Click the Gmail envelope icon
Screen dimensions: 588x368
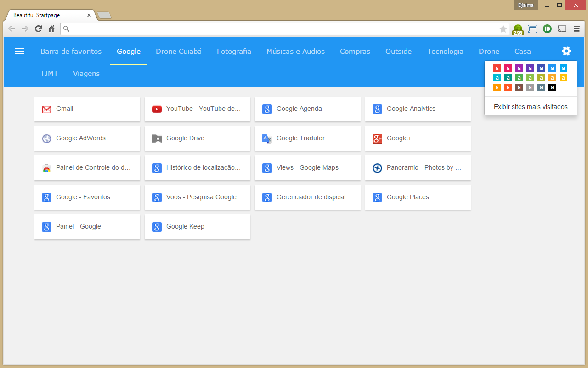point(46,109)
